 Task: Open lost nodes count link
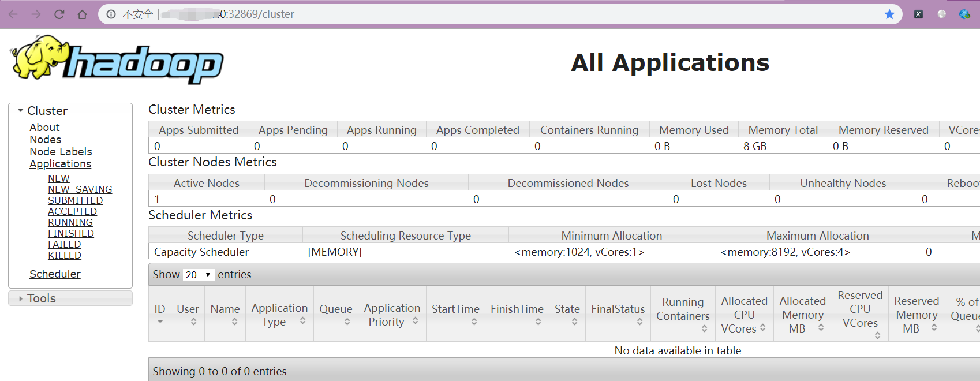[676, 199]
